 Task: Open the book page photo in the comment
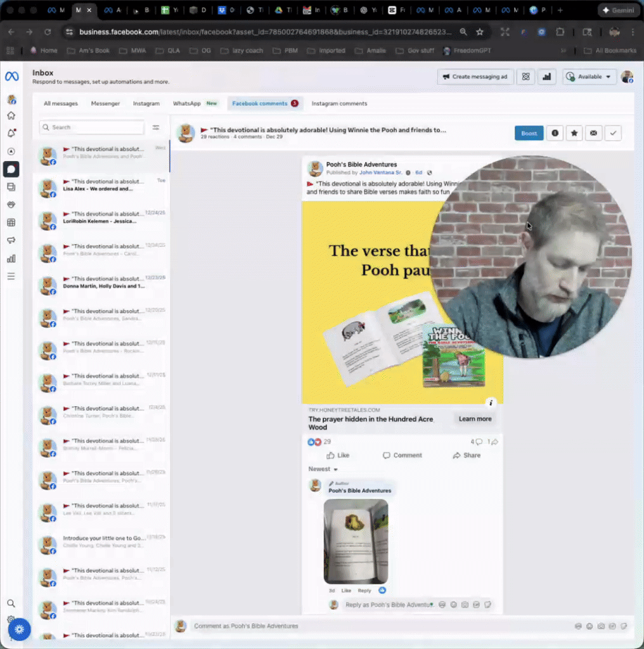356,541
